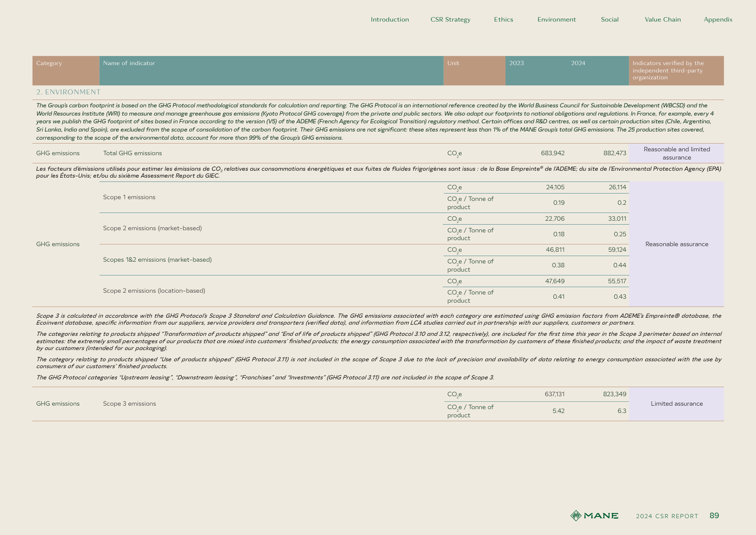Select the "Total GHG emissions" indicator name
The width and height of the screenshot is (756, 535).
coord(132,153)
